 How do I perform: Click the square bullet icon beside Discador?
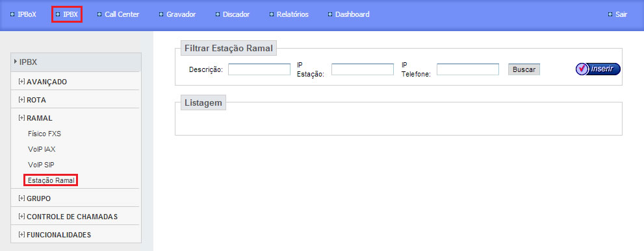pos(218,14)
